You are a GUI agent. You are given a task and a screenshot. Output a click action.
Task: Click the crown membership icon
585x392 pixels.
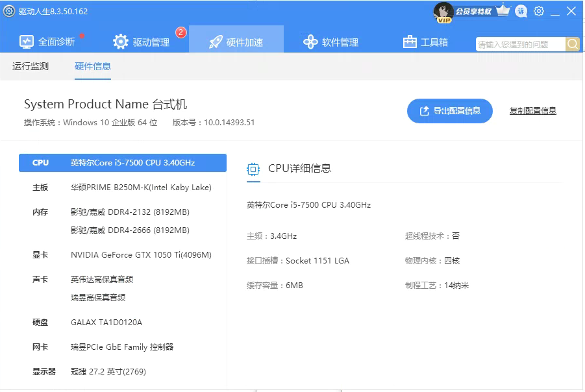[x=503, y=10]
